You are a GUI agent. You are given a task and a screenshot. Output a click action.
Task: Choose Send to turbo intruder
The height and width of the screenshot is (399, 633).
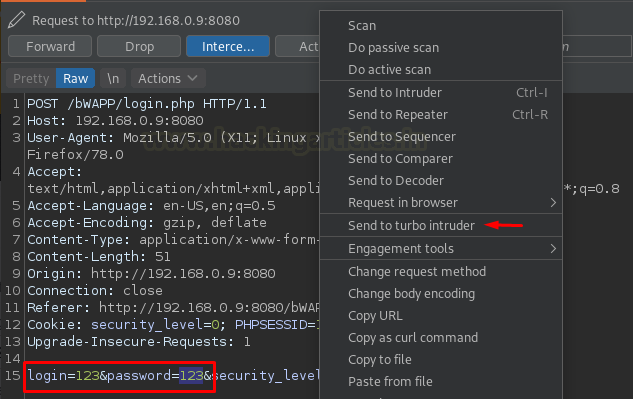(441, 225)
